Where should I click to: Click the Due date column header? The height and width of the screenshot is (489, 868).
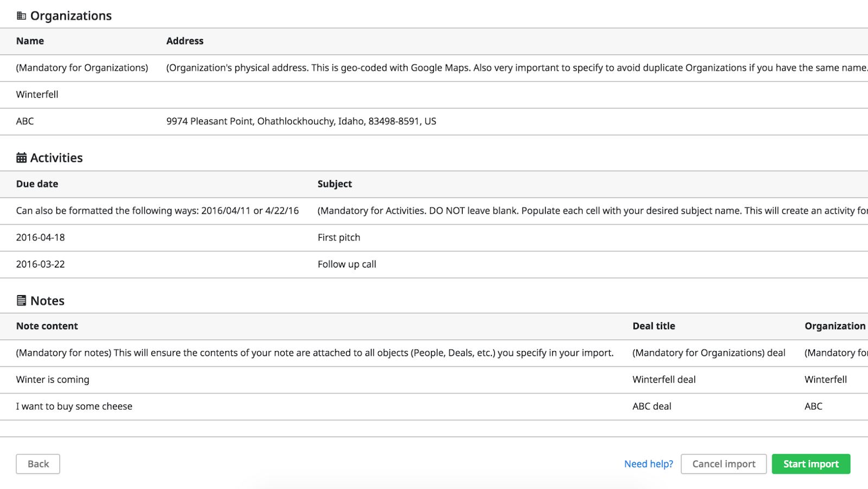(37, 183)
